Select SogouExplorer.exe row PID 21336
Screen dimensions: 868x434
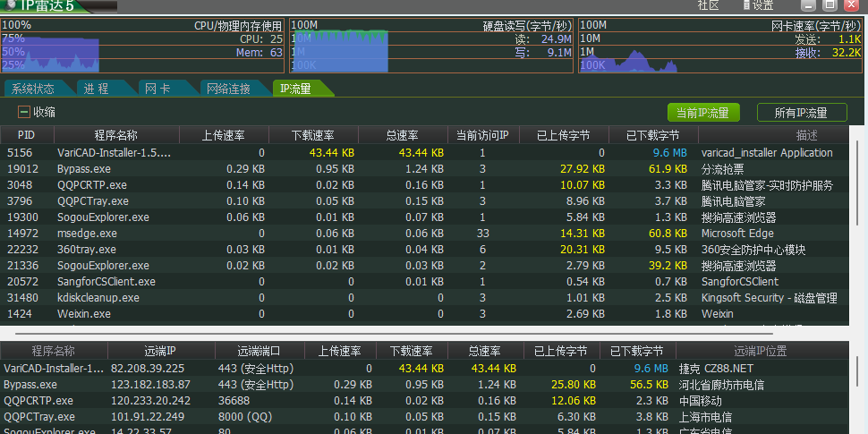[x=424, y=265]
